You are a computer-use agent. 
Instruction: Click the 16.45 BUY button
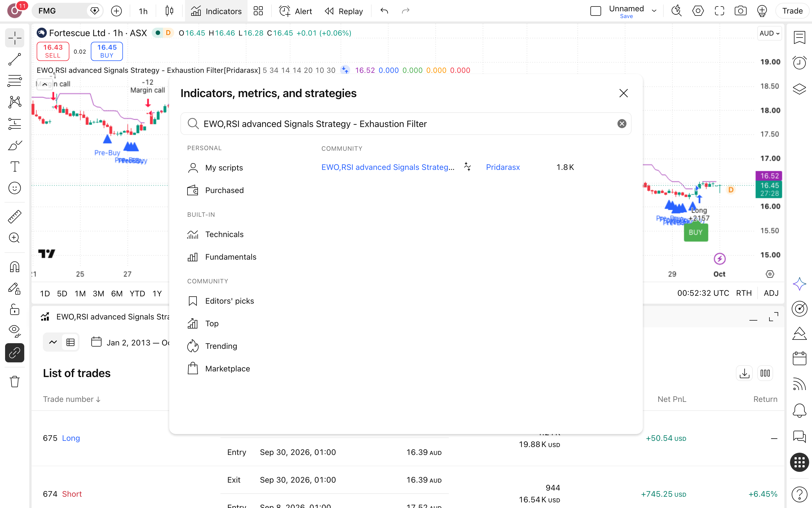click(x=107, y=51)
